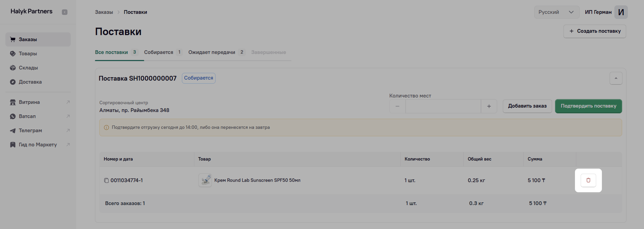Open Телеграм link in sidebar

[x=30, y=131]
